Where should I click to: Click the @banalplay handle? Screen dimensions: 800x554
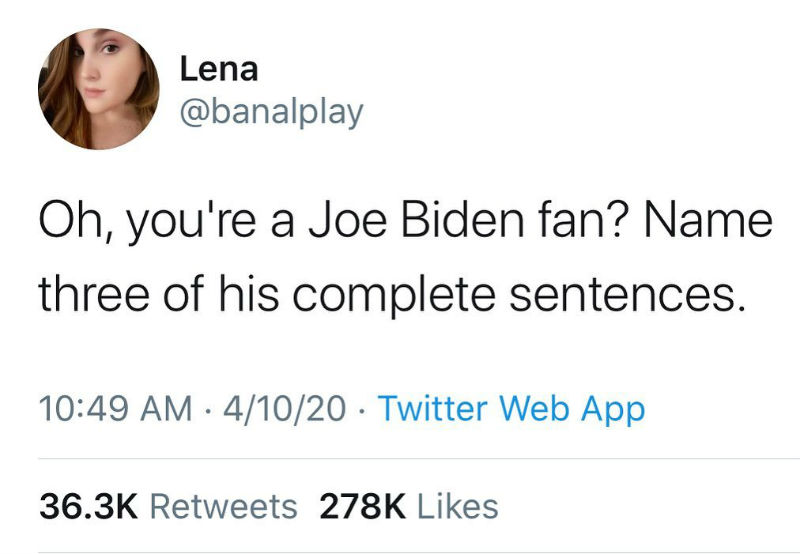[270, 111]
